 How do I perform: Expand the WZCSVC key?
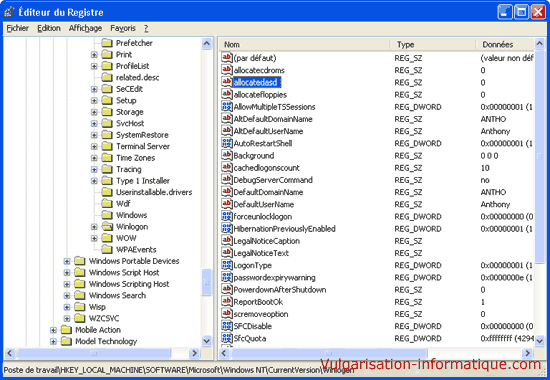67,319
